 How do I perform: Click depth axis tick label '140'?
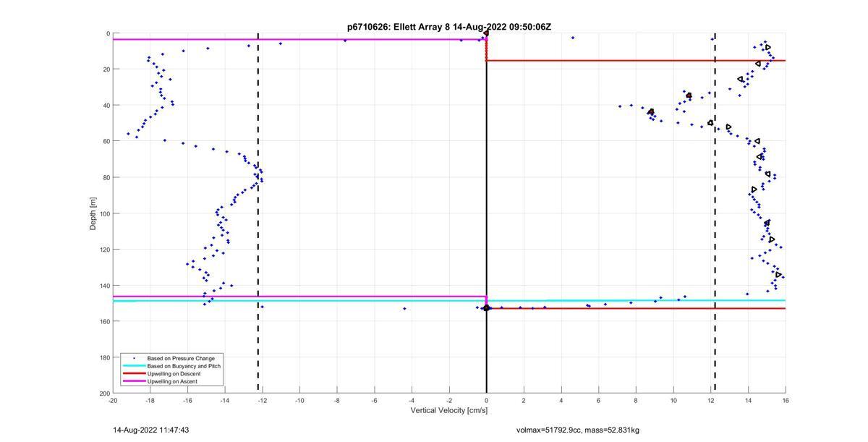(x=105, y=286)
